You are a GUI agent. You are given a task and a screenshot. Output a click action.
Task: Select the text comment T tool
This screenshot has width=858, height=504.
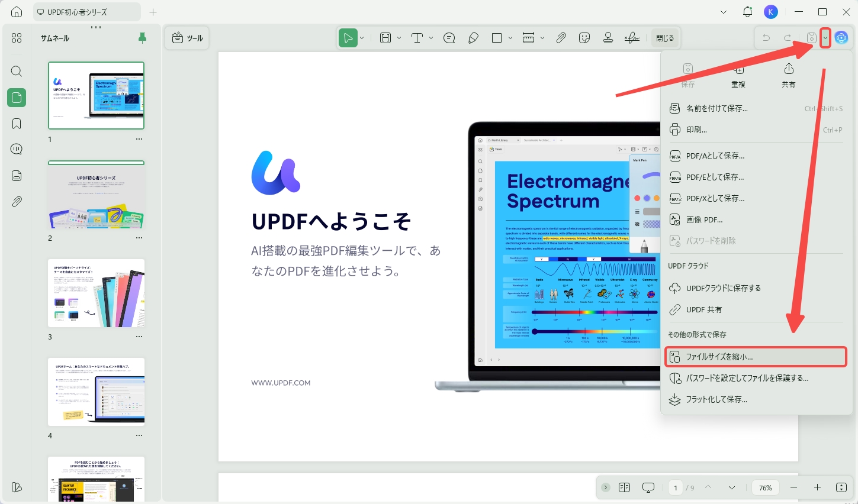click(x=417, y=38)
